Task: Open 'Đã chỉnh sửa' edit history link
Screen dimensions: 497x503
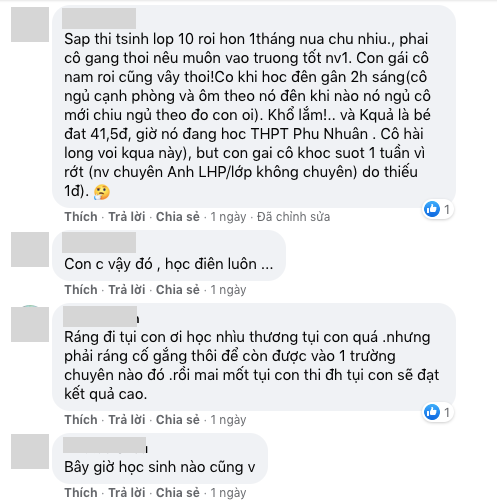Action: point(293,217)
